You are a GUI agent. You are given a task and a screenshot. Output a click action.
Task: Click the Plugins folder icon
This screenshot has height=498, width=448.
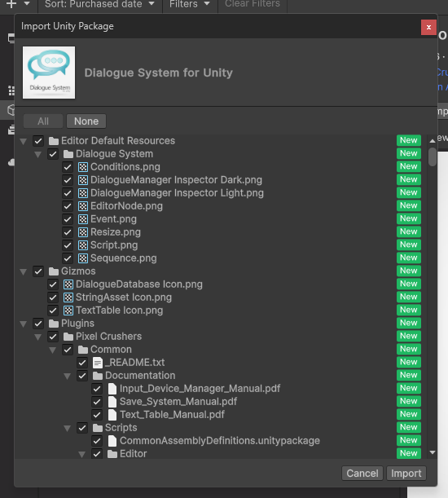(54, 324)
